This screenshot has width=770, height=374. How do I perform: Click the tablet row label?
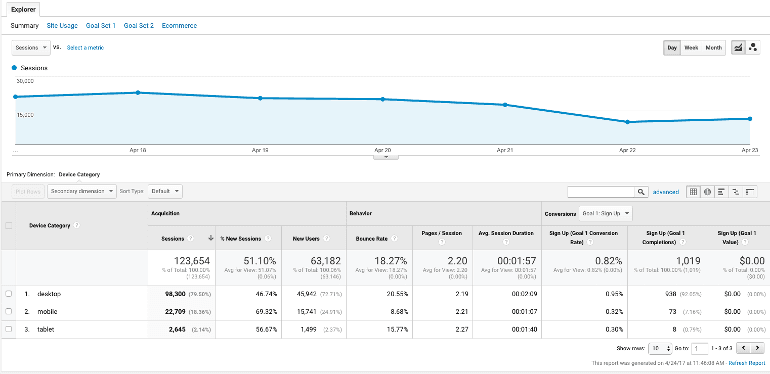pos(46,329)
